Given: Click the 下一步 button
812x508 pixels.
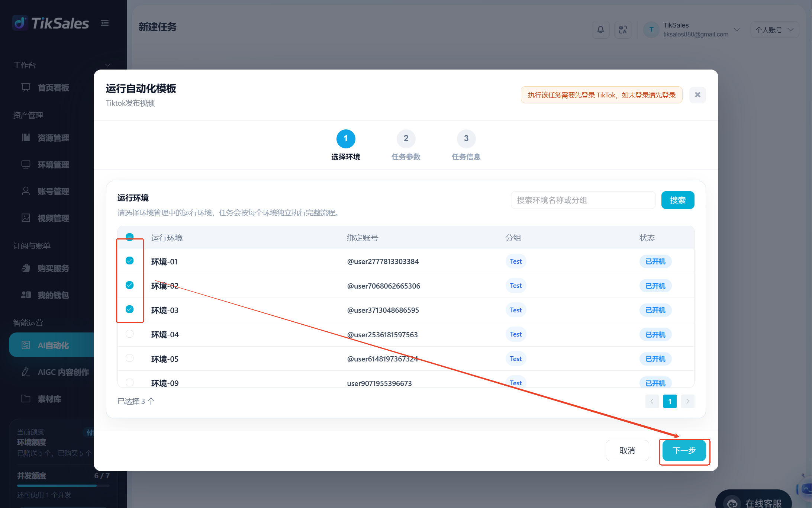Looking at the screenshot, I should (x=684, y=450).
